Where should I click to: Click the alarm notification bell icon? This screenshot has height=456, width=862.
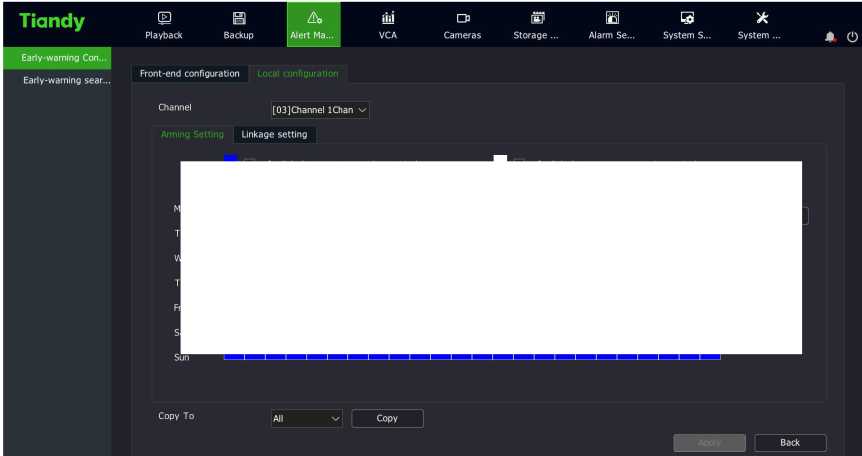click(830, 37)
